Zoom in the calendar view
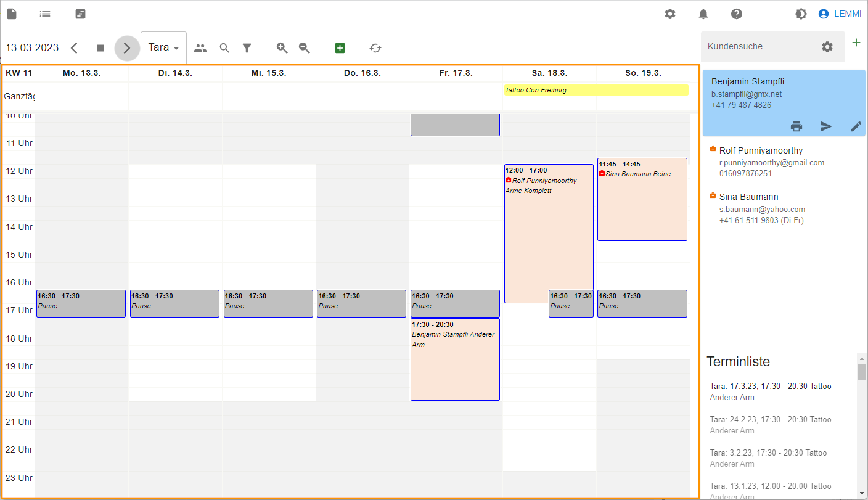Image resolution: width=868 pixels, height=500 pixels. point(282,47)
